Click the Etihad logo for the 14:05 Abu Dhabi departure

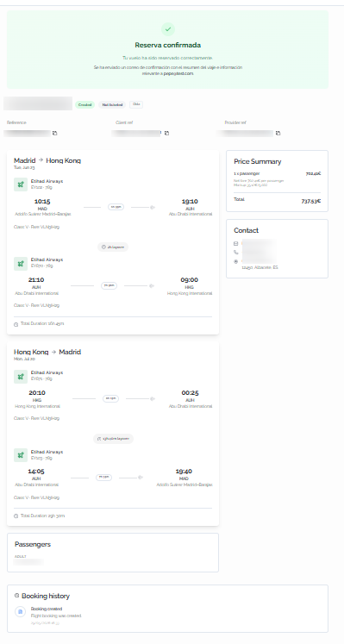[x=21, y=455]
